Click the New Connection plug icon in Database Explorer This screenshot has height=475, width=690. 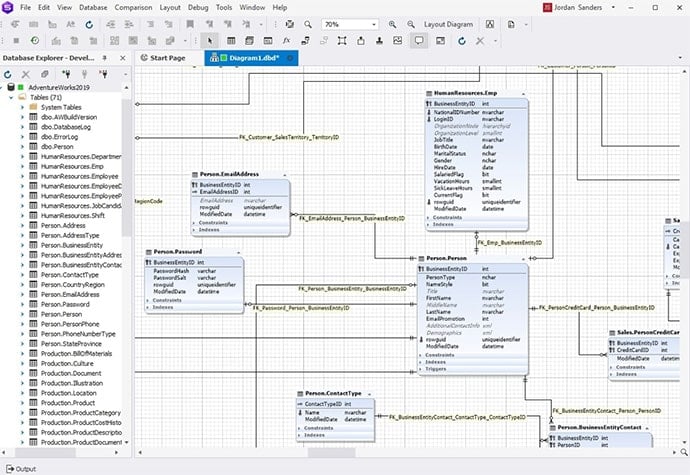click(x=66, y=74)
